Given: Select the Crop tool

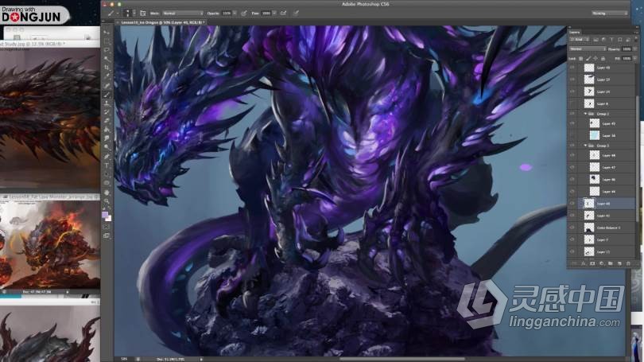Looking at the screenshot, I should 107,68.
